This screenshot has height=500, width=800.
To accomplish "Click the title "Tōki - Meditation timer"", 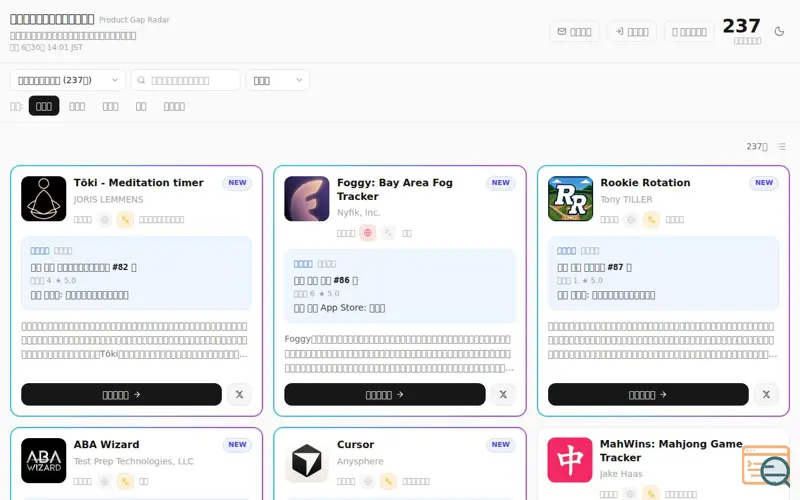I will (138, 183).
